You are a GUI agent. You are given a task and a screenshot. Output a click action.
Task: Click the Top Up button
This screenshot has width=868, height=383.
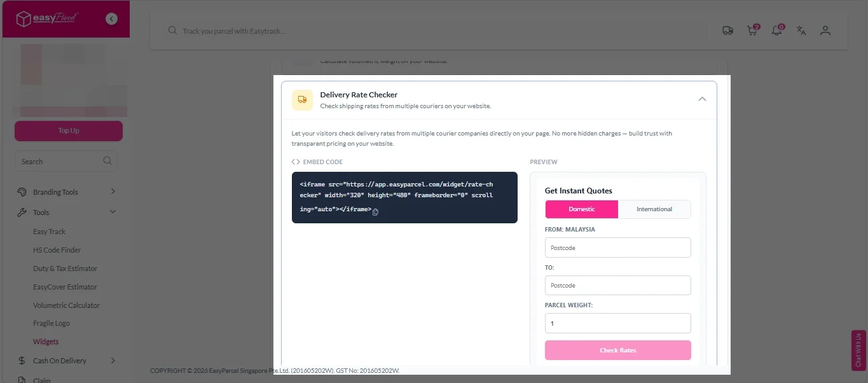[x=69, y=131]
